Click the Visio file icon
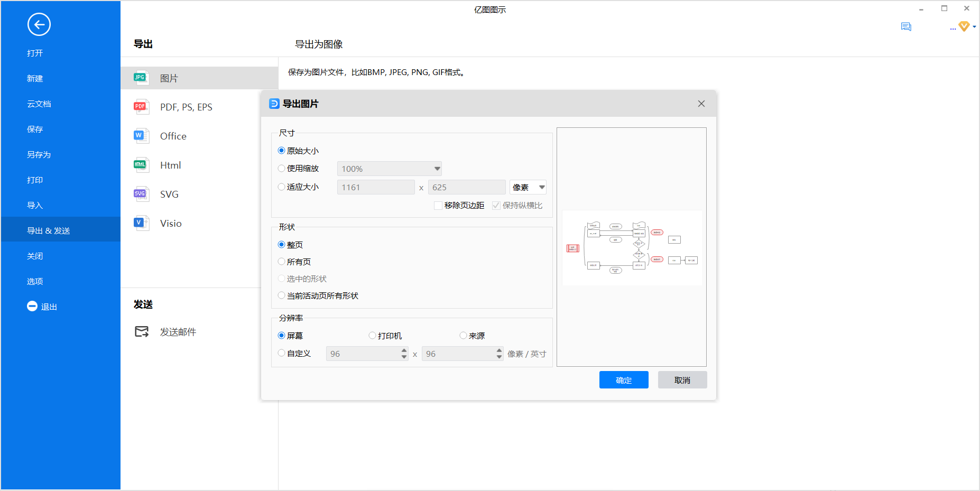The image size is (980, 491). [x=140, y=223]
